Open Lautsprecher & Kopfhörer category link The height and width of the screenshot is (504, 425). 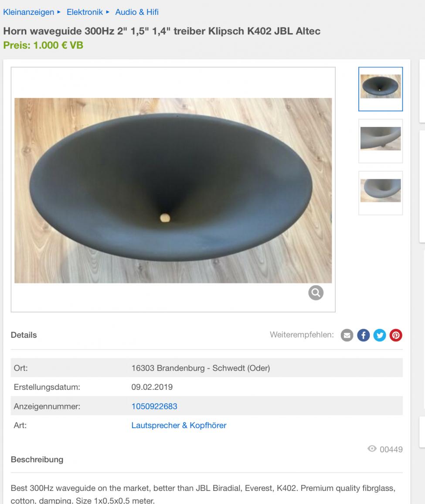point(179,425)
